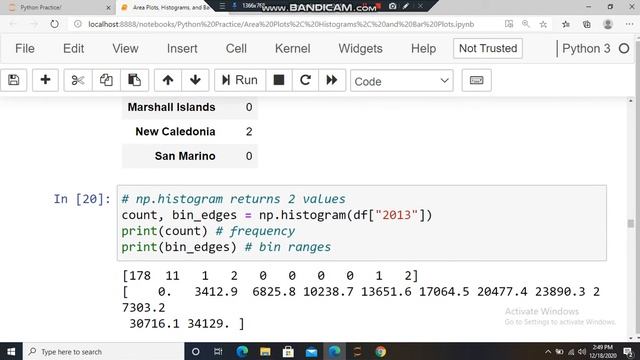Run the current cell
640x360 pixels.
(240, 80)
